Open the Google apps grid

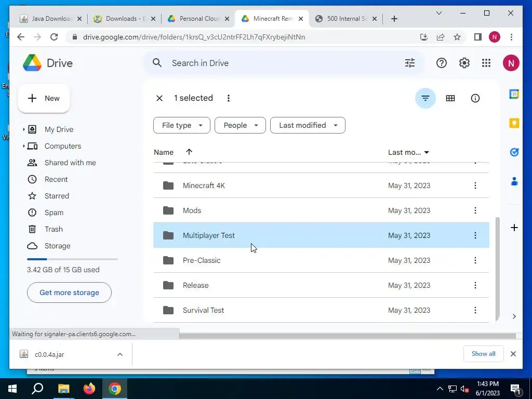(486, 63)
